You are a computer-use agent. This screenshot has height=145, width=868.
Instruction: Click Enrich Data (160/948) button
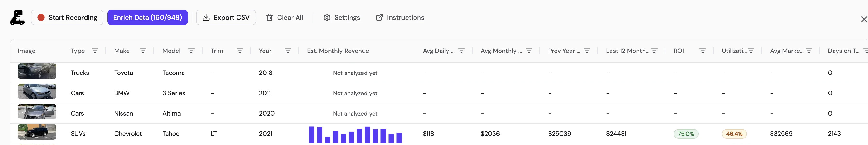[x=147, y=18]
